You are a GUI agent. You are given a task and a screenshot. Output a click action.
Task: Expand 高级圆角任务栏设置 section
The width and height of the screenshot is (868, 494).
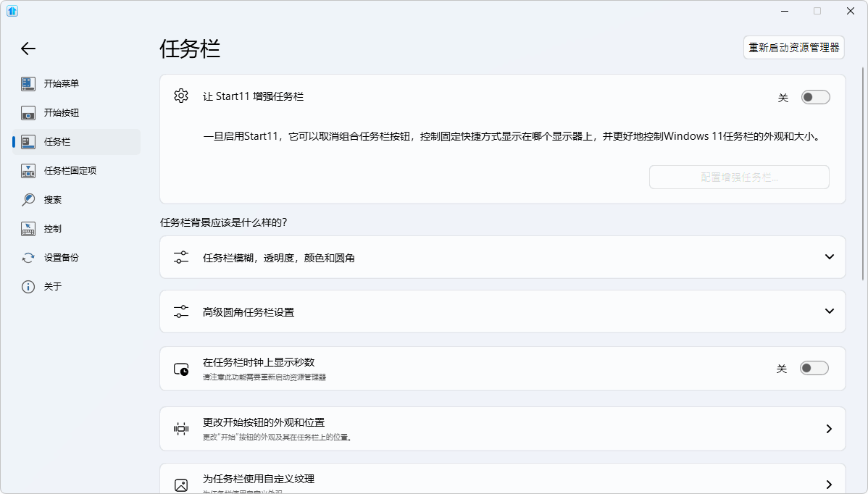(501, 311)
